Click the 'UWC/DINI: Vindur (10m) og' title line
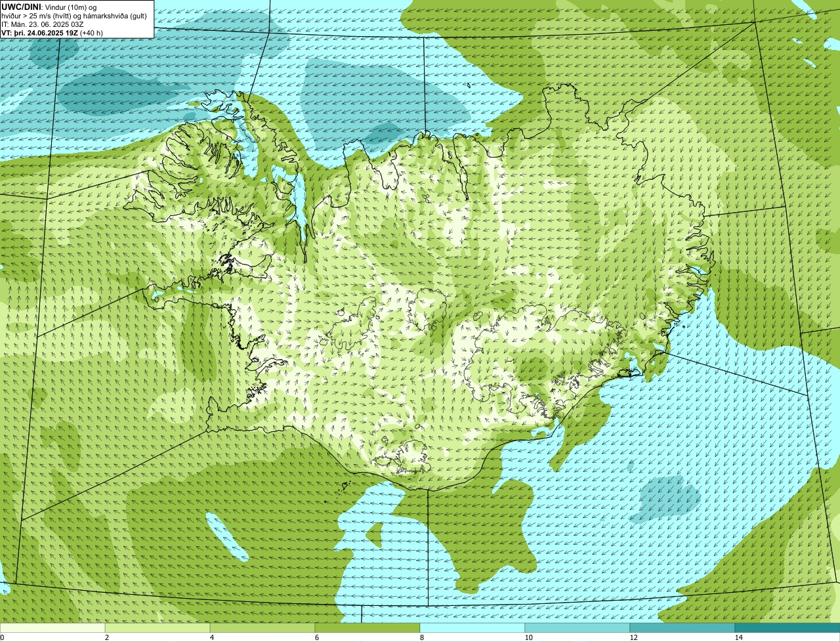 [x=49, y=7]
